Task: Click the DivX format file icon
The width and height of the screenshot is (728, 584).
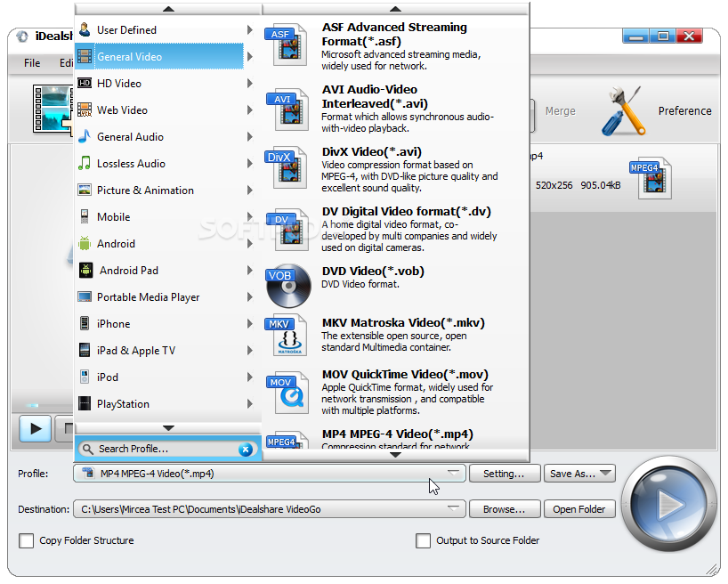Action: click(x=287, y=168)
